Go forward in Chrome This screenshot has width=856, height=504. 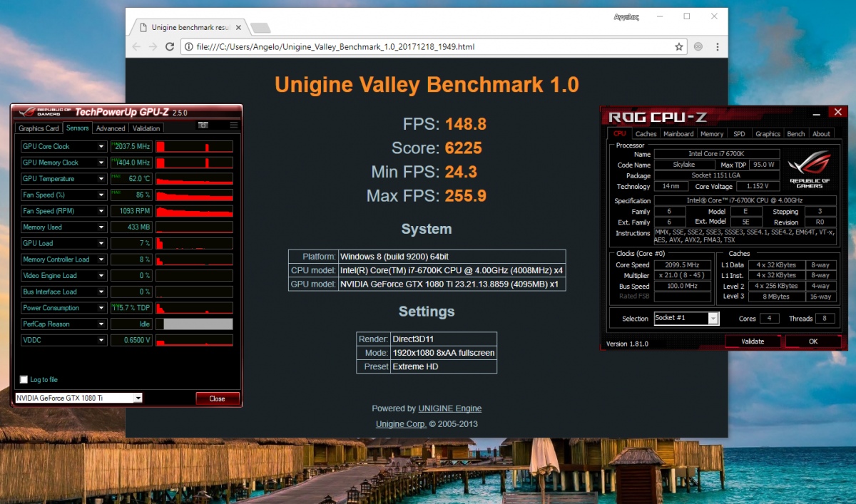coord(153,46)
